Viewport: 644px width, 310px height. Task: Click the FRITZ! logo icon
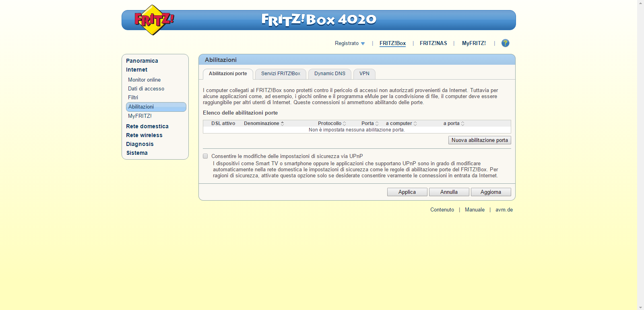(153, 20)
